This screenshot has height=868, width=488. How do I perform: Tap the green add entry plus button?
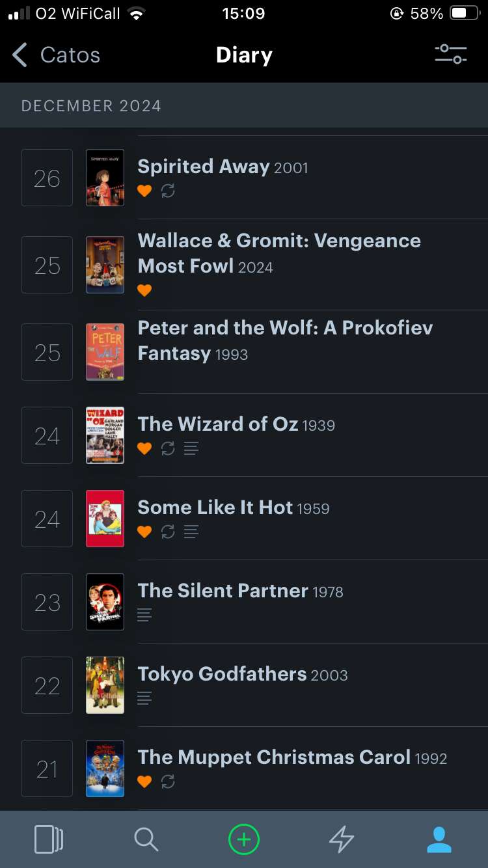click(x=244, y=840)
